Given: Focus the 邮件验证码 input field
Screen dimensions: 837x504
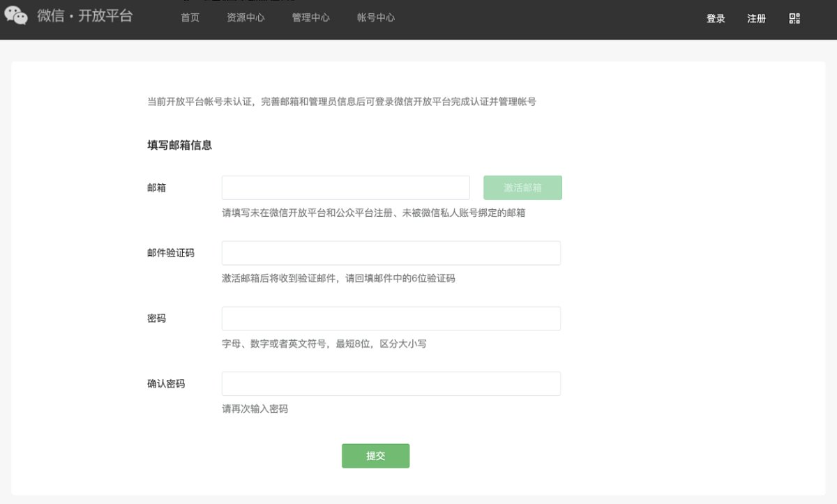Looking at the screenshot, I should (x=391, y=253).
